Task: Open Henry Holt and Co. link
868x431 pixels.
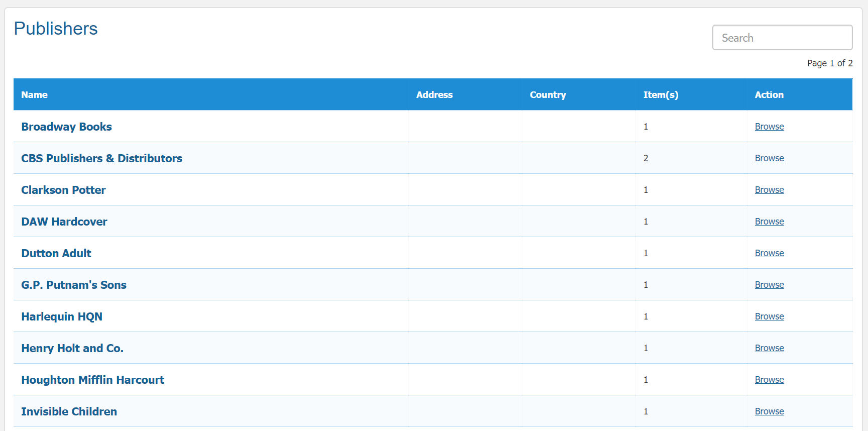Action: click(72, 348)
